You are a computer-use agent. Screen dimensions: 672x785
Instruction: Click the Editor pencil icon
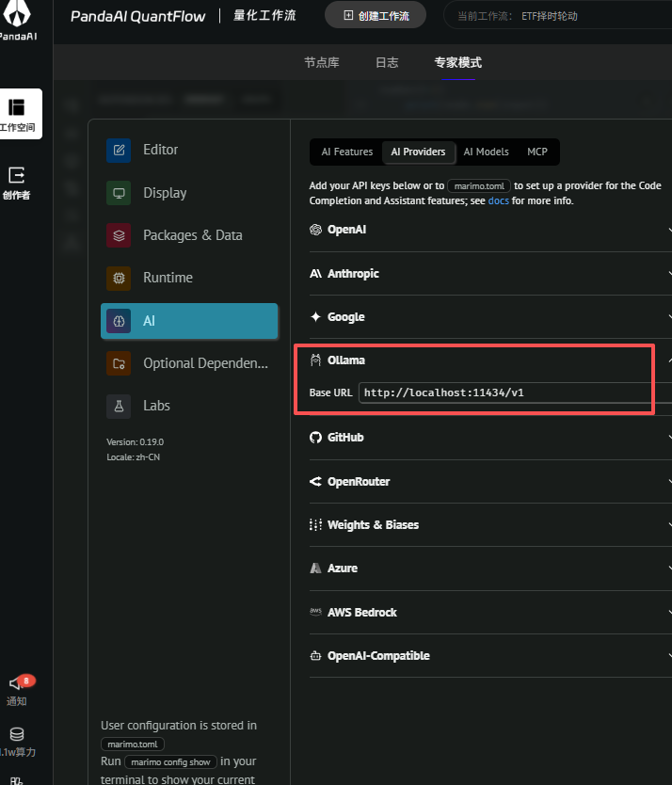[119, 151]
